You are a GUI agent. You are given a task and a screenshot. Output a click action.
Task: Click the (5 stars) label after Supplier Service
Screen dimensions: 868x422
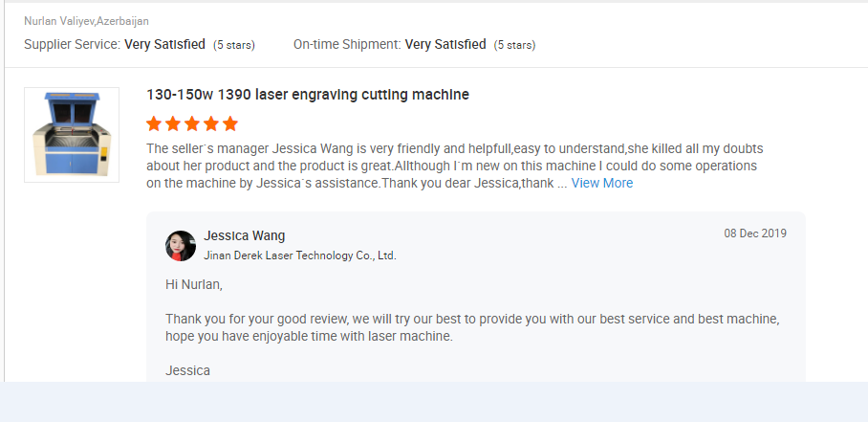[234, 45]
